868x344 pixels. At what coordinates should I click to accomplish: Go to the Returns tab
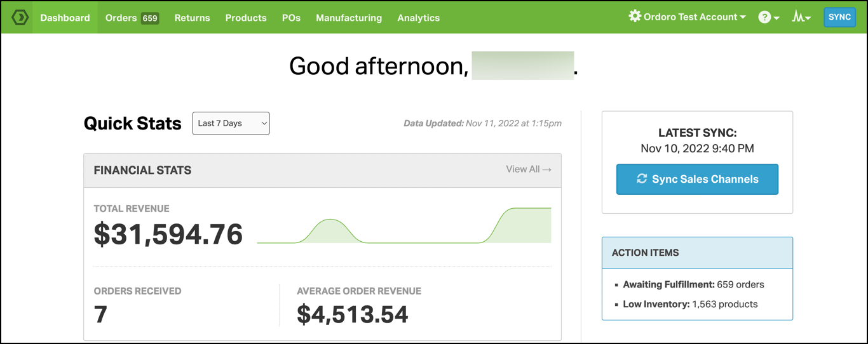point(192,18)
